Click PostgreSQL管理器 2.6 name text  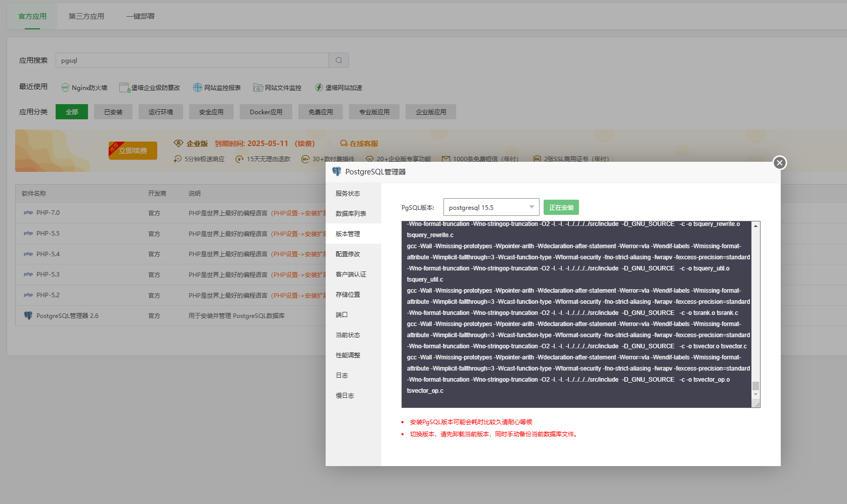coord(67,315)
